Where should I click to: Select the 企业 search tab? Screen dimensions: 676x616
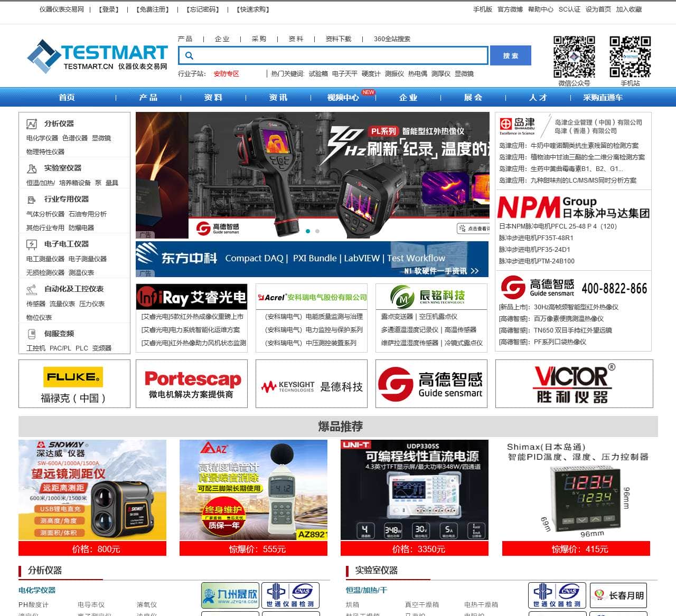(222, 39)
